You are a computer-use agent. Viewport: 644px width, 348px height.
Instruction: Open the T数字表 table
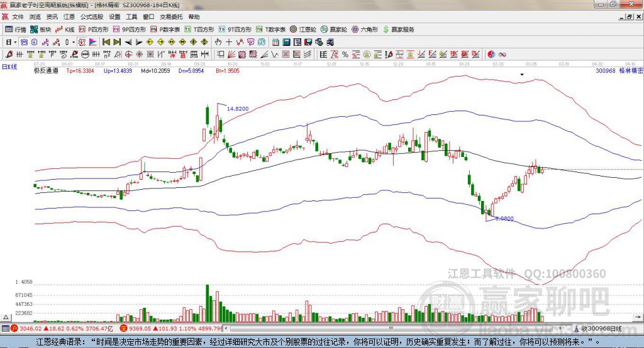tap(270, 30)
